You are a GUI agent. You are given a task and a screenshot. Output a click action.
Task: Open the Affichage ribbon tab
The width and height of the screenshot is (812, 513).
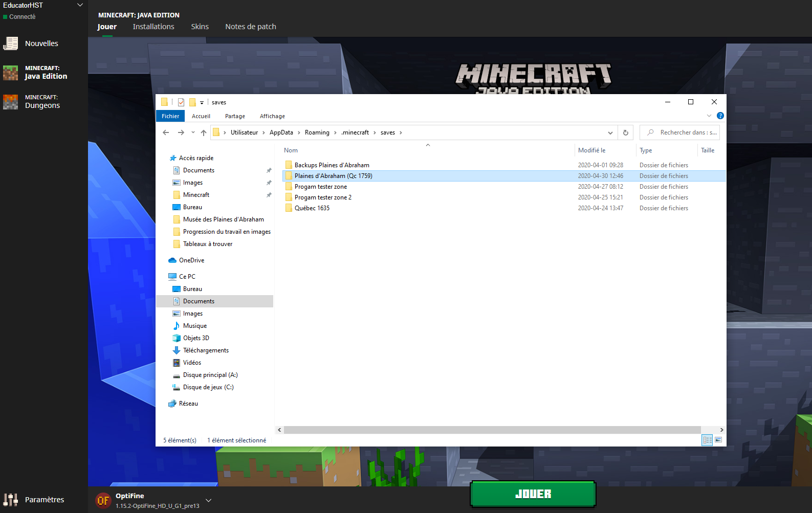pos(272,116)
